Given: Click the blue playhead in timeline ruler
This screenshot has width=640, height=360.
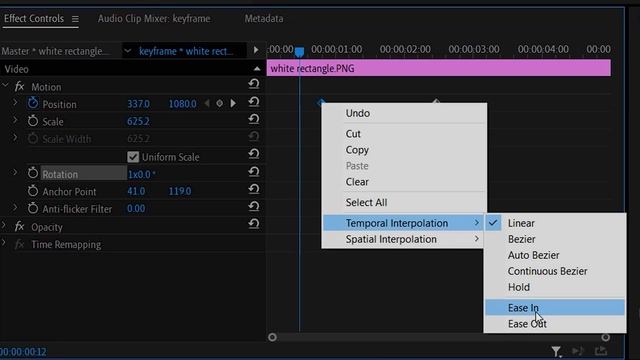Looking at the screenshot, I should (x=299, y=52).
